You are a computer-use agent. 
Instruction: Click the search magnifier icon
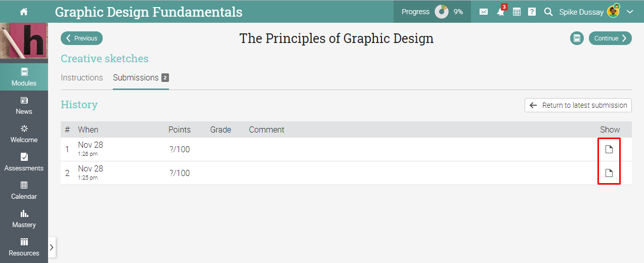coord(548,12)
